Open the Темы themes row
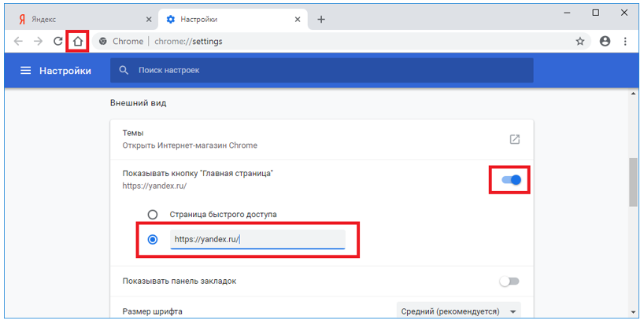The height and width of the screenshot is (324, 644). coord(321,139)
